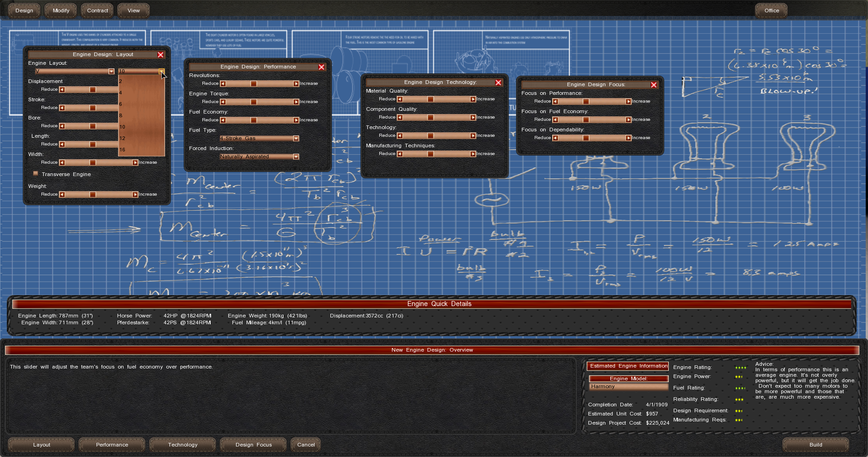This screenshot has width=868, height=457.
Task: Click the Weight reduce arrow
Action: tap(62, 195)
